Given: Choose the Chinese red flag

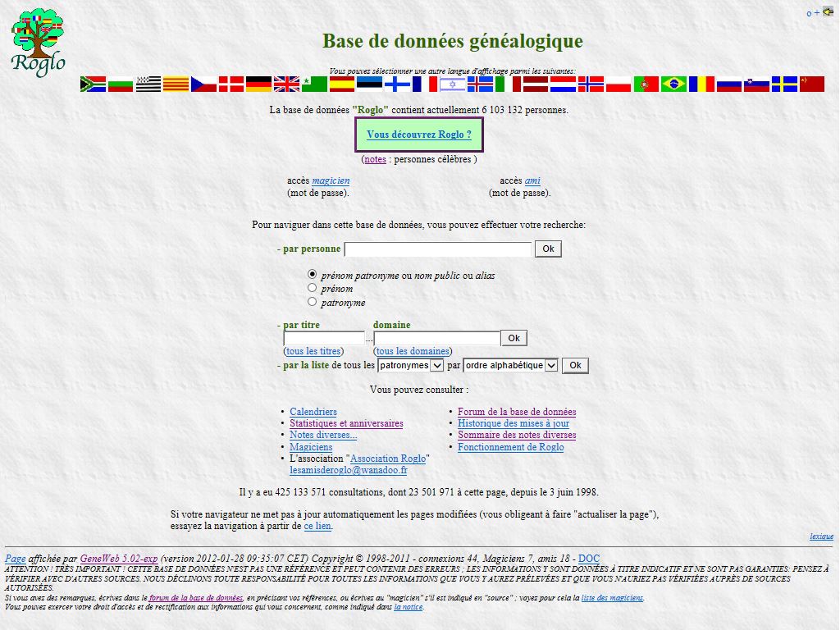Looking at the screenshot, I should [x=813, y=84].
